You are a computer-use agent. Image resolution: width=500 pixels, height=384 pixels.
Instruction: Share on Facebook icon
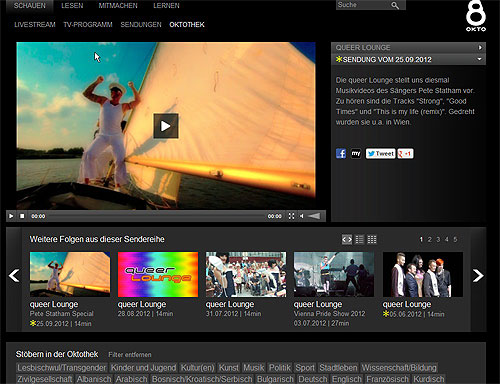[341, 154]
